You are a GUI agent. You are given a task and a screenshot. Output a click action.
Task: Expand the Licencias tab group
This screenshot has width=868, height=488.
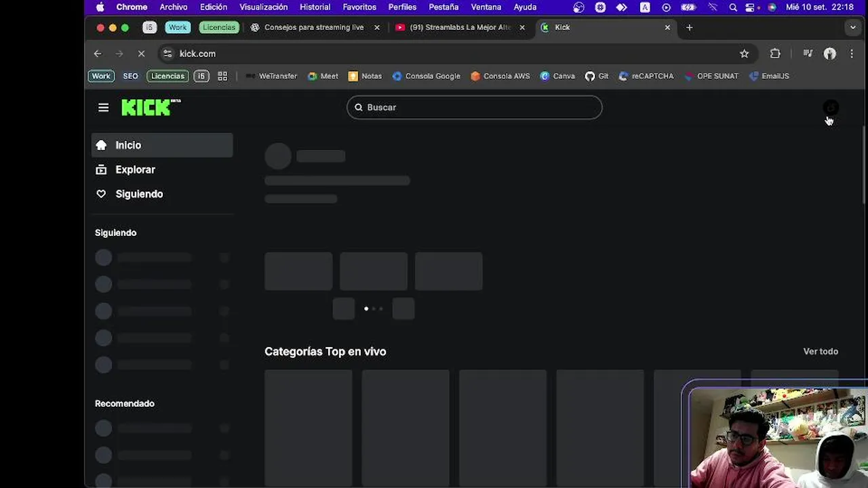pos(219,27)
